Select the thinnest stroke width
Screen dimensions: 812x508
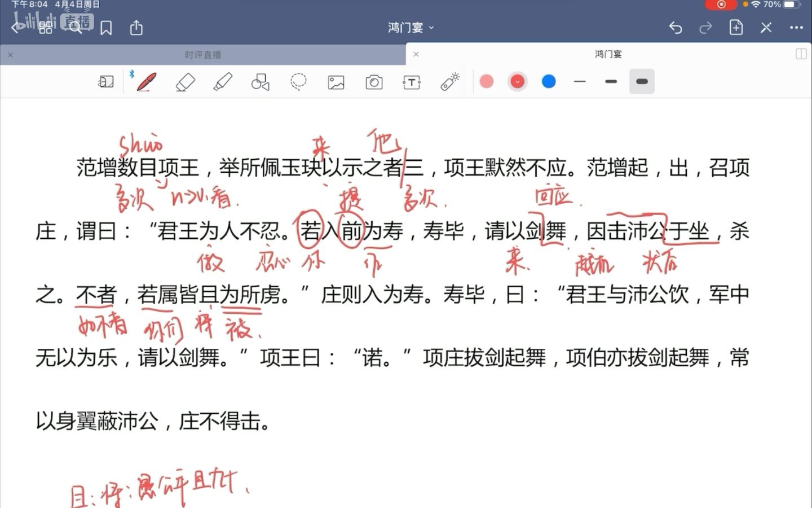(x=580, y=82)
